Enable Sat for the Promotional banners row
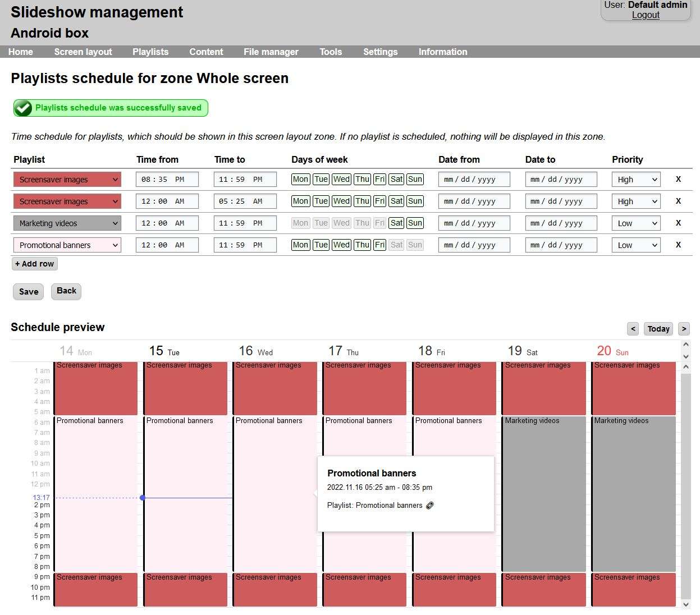Screen dimensions: 700x615 pyautogui.click(x=396, y=245)
